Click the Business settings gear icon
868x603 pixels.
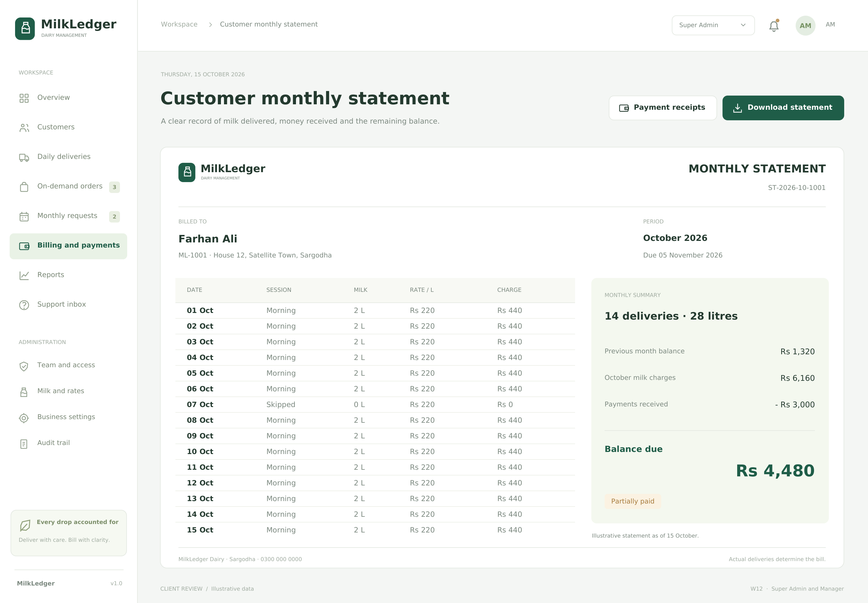click(x=24, y=418)
